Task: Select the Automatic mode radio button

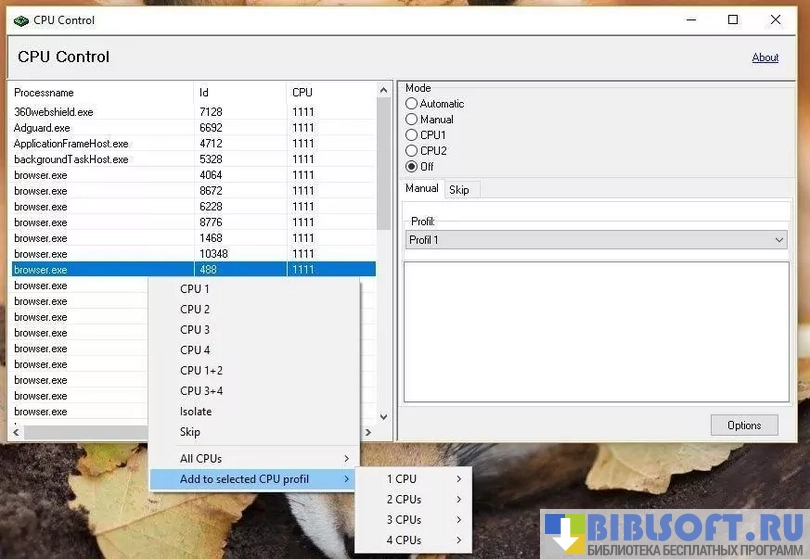Action: tap(412, 104)
